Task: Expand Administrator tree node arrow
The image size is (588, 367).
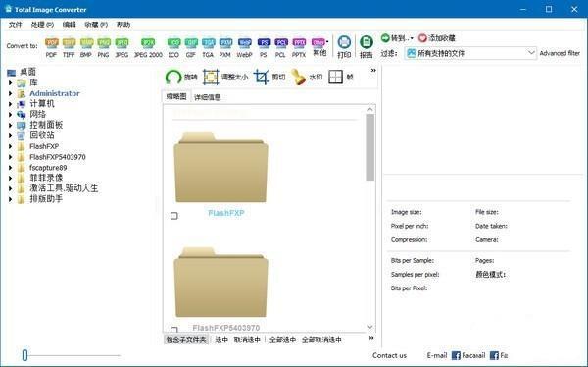Action: point(11,93)
